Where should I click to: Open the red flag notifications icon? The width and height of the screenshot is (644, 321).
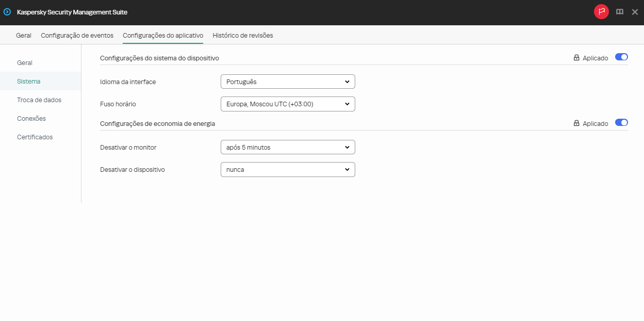pyautogui.click(x=601, y=11)
